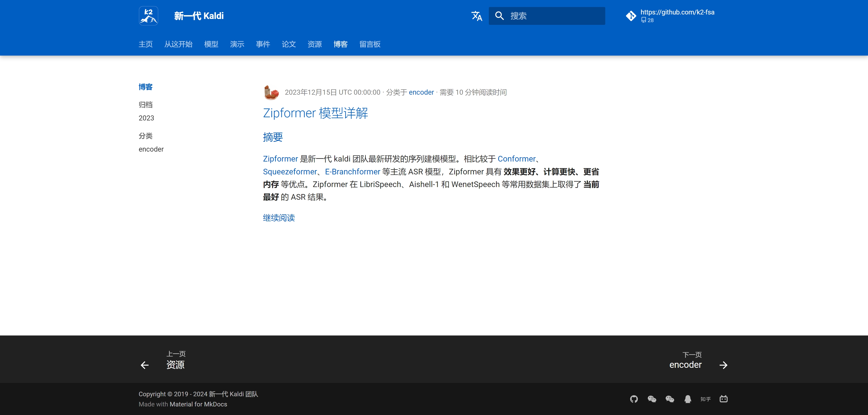This screenshot has height=415, width=868.
Task: Open the Zipformer 模型详解 post title
Action: coord(315,113)
